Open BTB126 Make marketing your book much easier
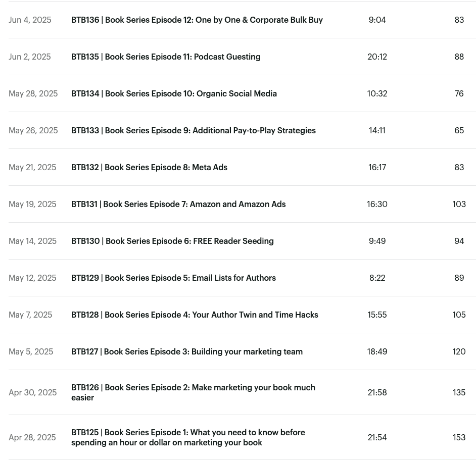The height and width of the screenshot is (460, 476). point(193,392)
